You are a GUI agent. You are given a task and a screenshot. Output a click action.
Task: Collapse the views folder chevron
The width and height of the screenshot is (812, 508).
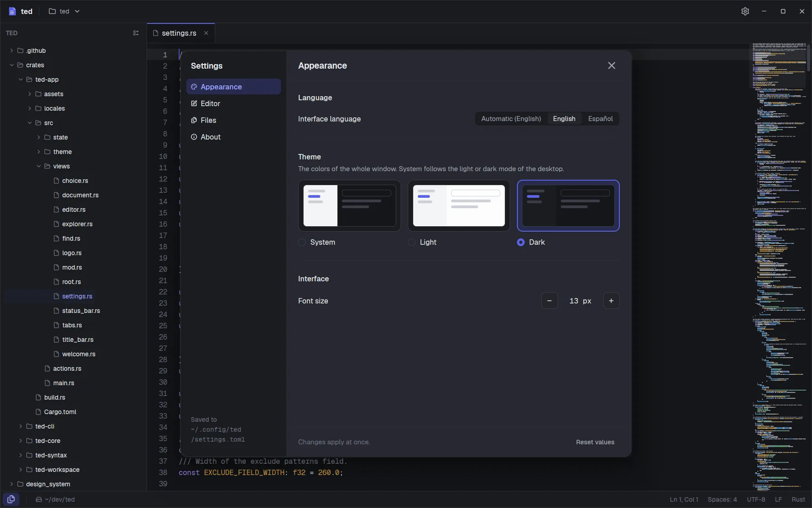(x=39, y=166)
